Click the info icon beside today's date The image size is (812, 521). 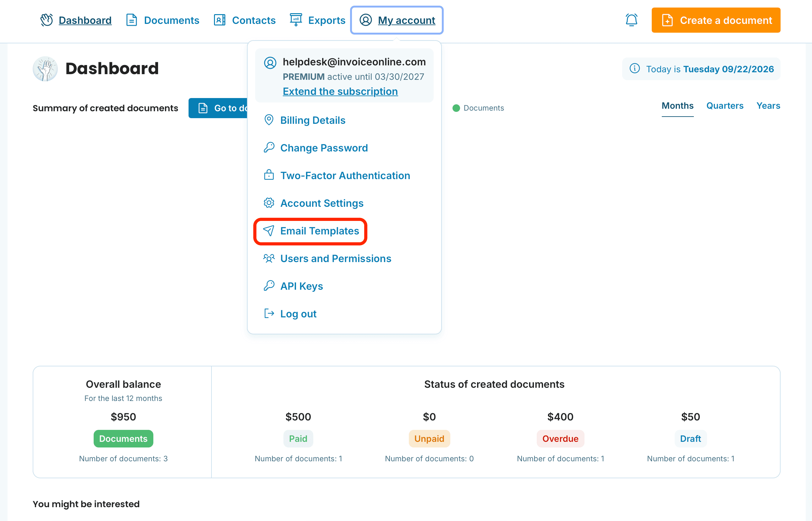(635, 69)
